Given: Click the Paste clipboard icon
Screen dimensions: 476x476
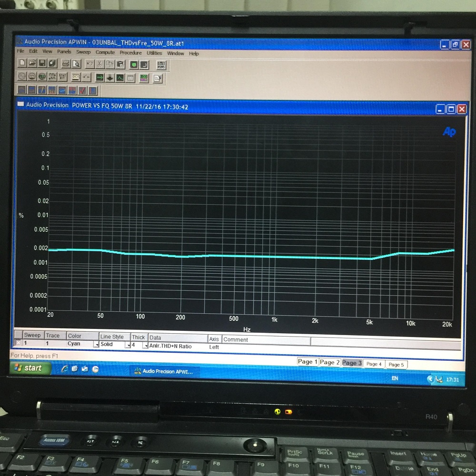Looking at the screenshot, I should pos(120,64).
